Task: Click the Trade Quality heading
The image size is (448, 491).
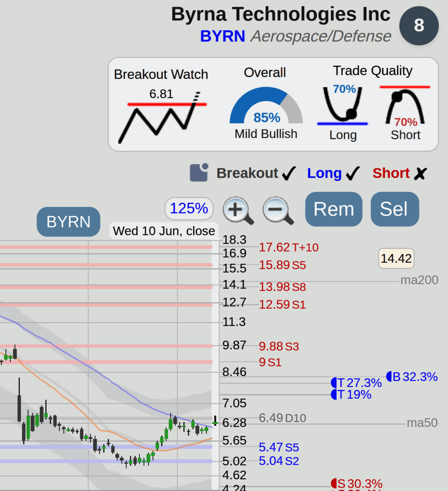Action: pyautogui.click(x=373, y=71)
